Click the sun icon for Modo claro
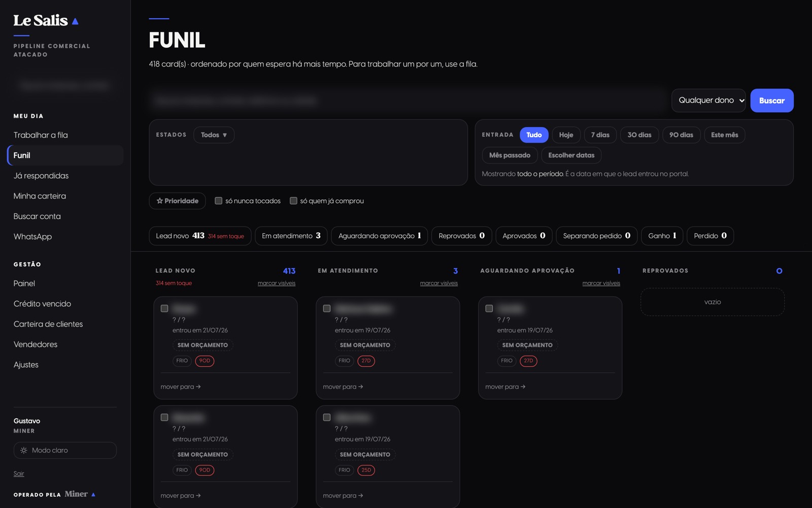Image resolution: width=812 pixels, height=508 pixels. tap(23, 450)
